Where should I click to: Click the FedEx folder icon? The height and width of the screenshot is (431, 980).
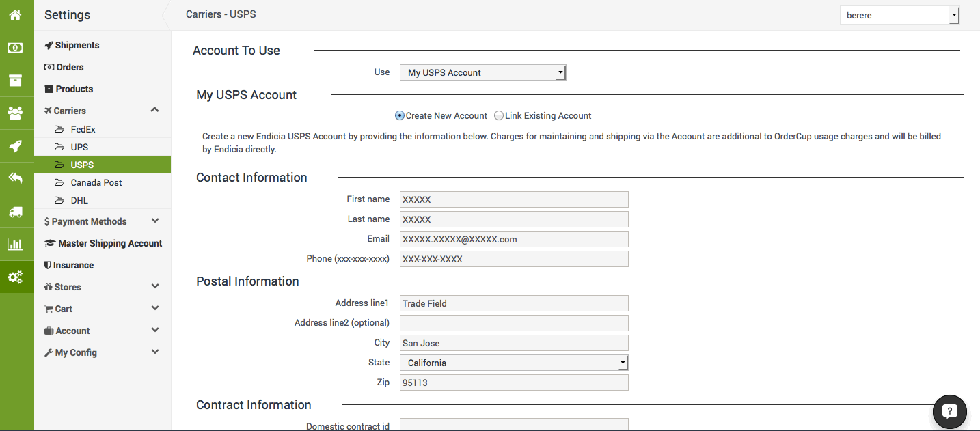click(59, 129)
